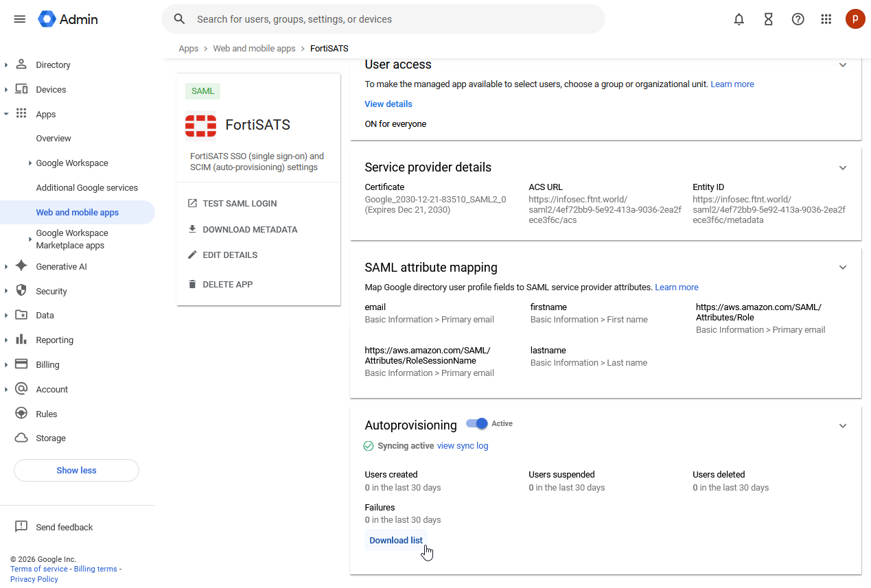Open Learn more in User access
This screenshot has width=871, height=588.
[x=732, y=84]
